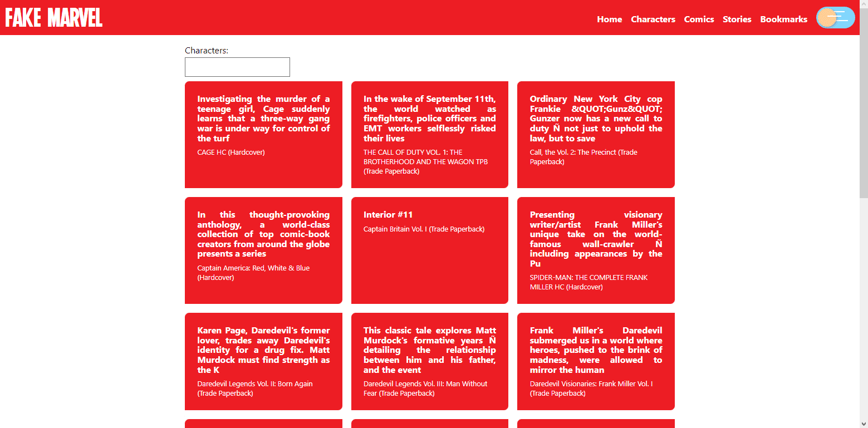Open the CAGE HC (Hardcover) card
Screen dimensions: 868x428
[263, 135]
